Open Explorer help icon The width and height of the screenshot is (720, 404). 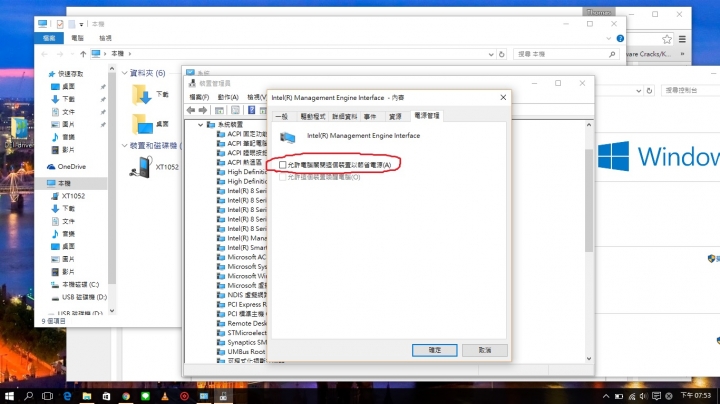[620, 39]
